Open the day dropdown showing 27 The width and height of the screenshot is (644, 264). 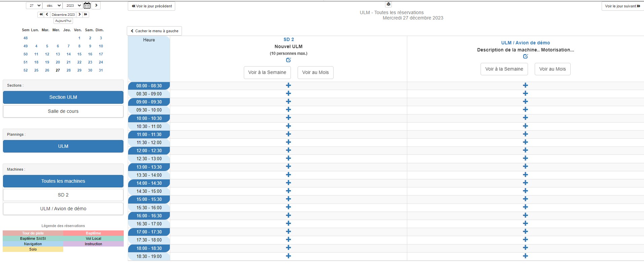click(x=34, y=5)
